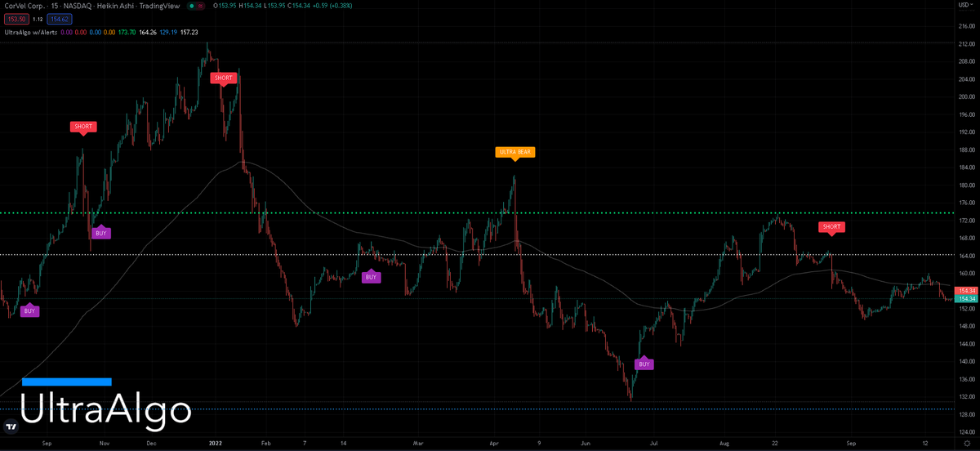
Task: Click the 124.00 price axis label
Action: [x=966, y=432]
